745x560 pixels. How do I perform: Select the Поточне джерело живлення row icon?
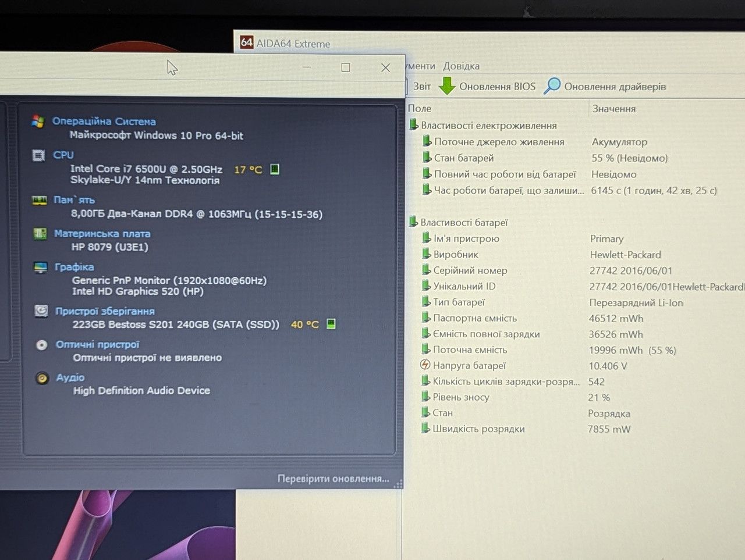click(427, 141)
